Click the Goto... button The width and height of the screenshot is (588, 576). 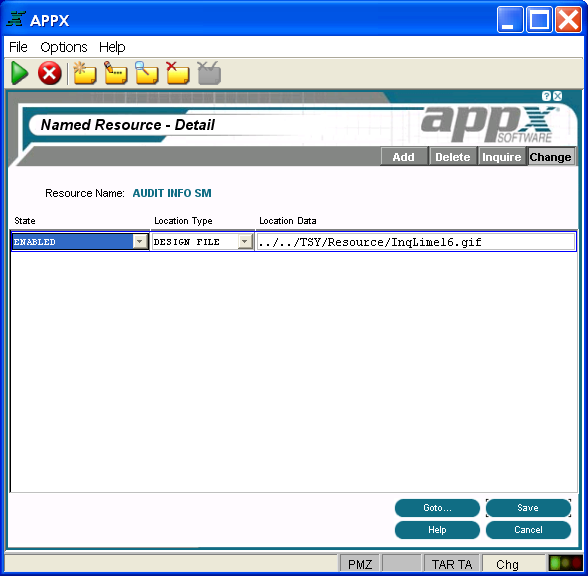[x=437, y=508]
